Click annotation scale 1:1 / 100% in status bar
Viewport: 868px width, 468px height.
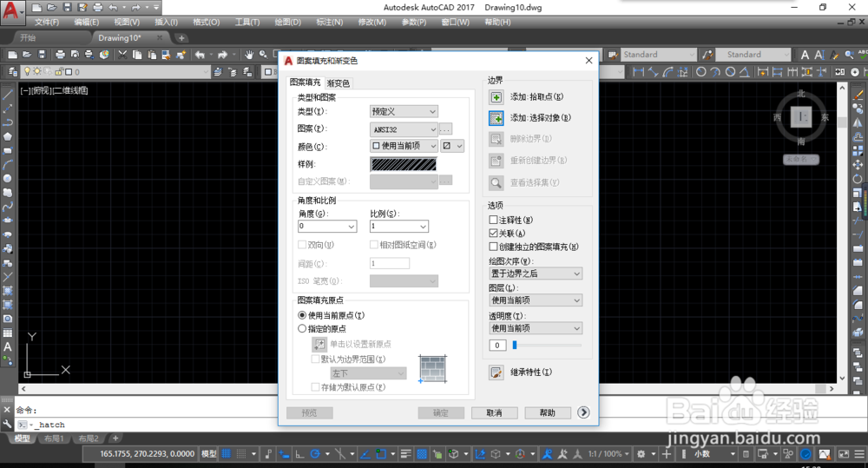(608, 453)
